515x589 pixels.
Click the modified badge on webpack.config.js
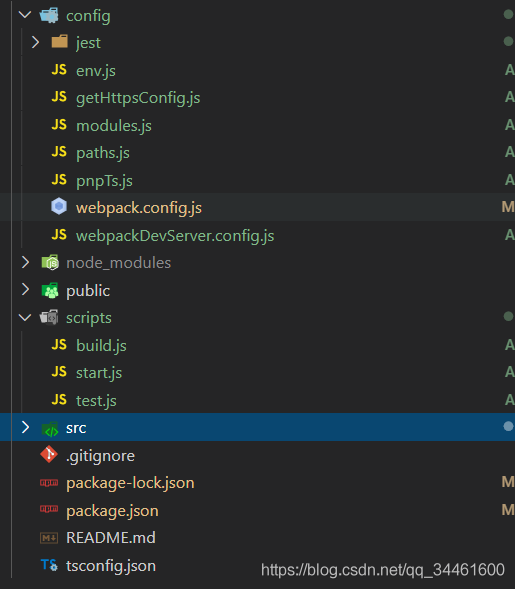pos(508,207)
